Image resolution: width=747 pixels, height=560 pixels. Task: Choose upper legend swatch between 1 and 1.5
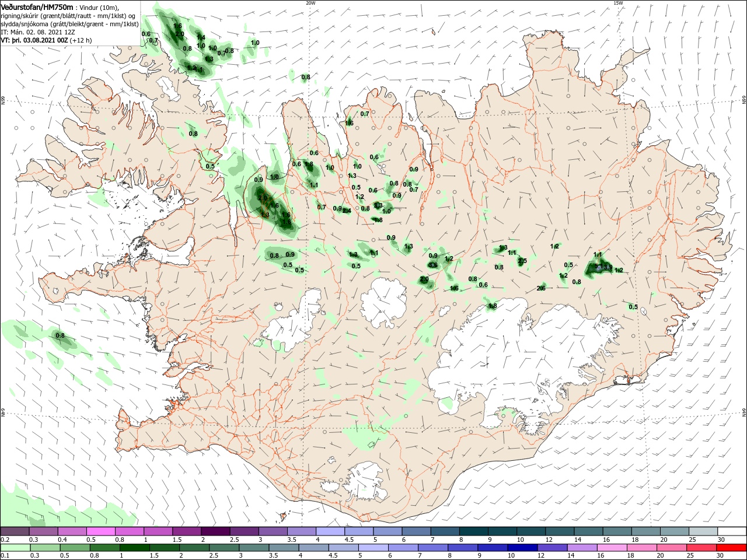tap(158, 531)
